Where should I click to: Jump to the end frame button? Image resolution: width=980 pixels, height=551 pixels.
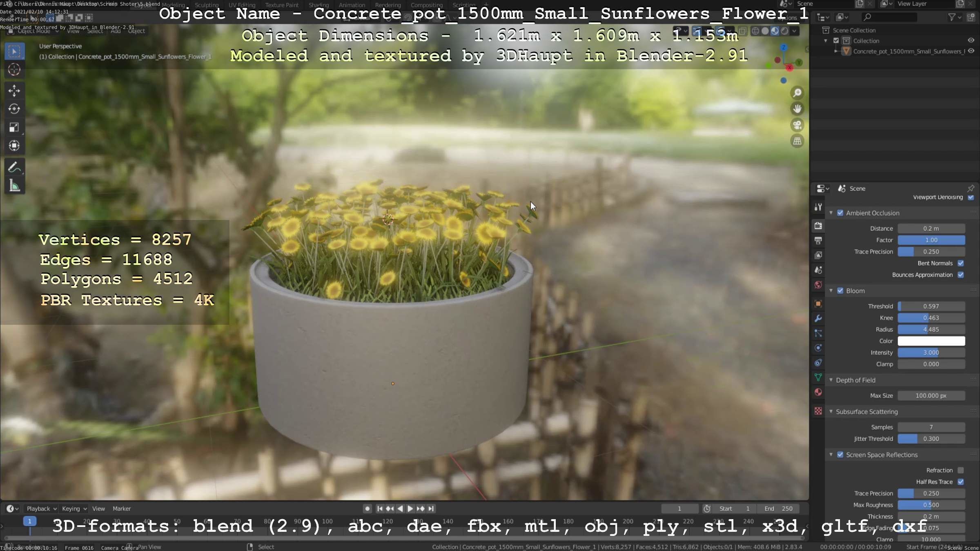click(431, 509)
